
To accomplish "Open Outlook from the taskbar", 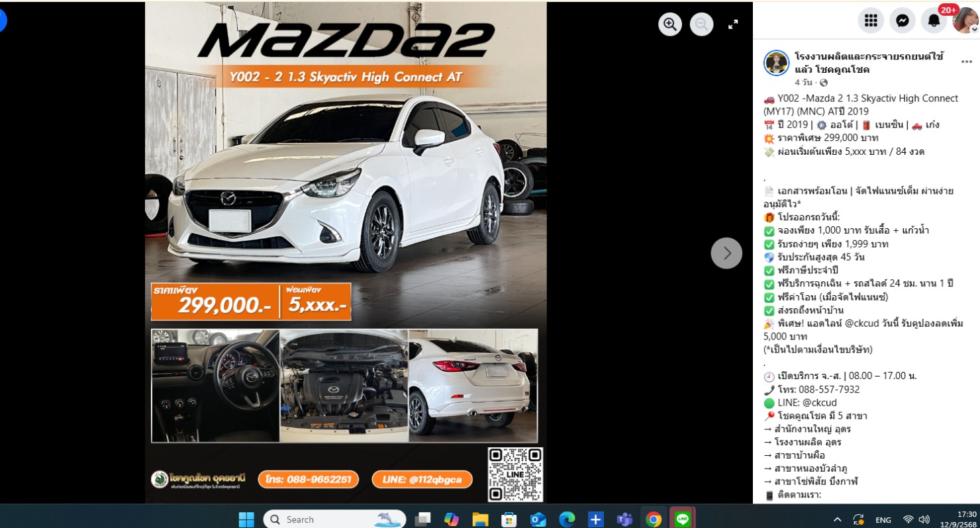I will coord(538,519).
